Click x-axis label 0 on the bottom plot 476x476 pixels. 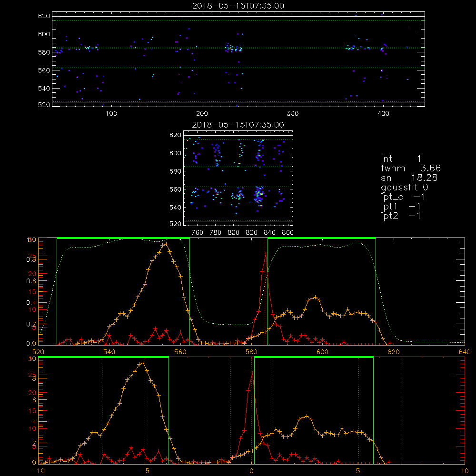pyautogui.click(x=251, y=471)
